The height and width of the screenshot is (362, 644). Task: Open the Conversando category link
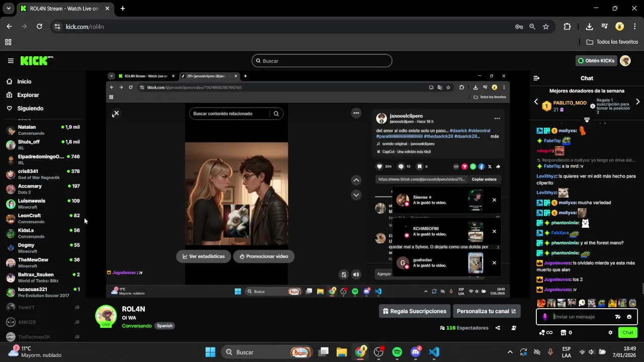point(136,326)
